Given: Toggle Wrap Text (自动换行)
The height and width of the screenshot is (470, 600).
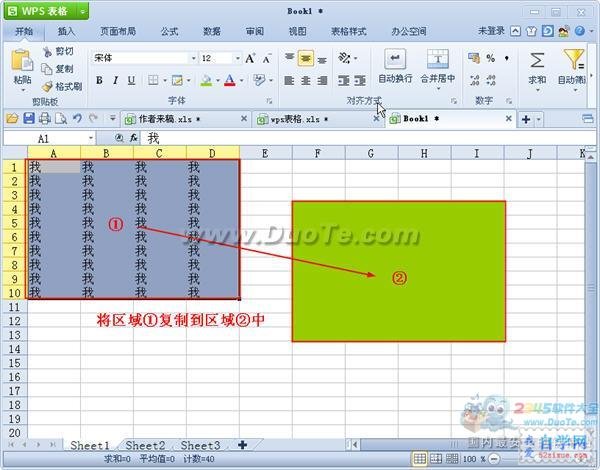Looking at the screenshot, I should coord(395,60).
